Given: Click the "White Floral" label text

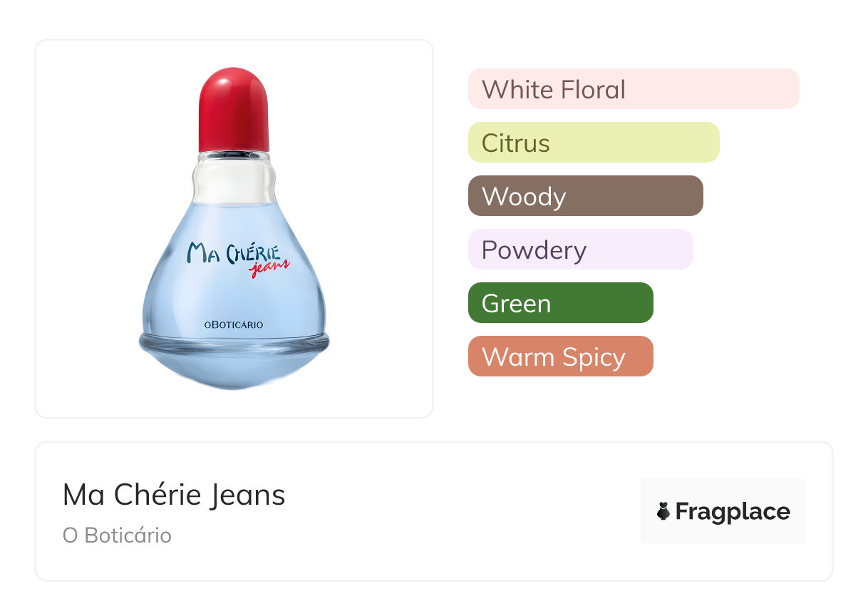Looking at the screenshot, I should click(554, 90).
